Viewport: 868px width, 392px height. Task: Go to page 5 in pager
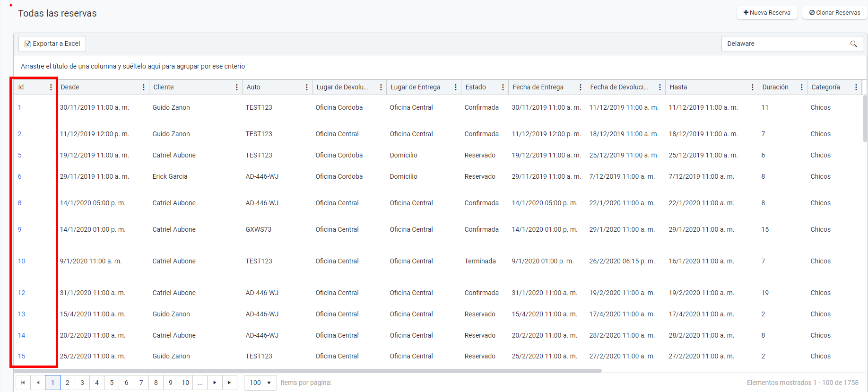(112, 383)
